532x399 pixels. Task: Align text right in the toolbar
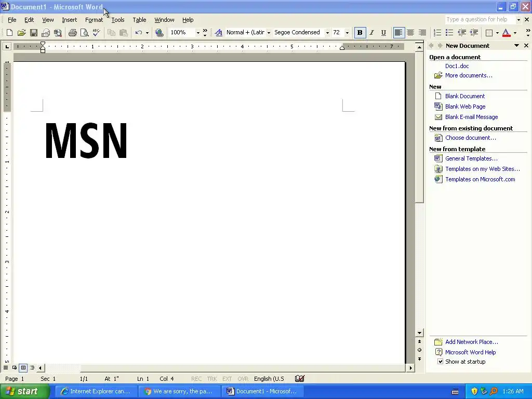pyautogui.click(x=422, y=33)
